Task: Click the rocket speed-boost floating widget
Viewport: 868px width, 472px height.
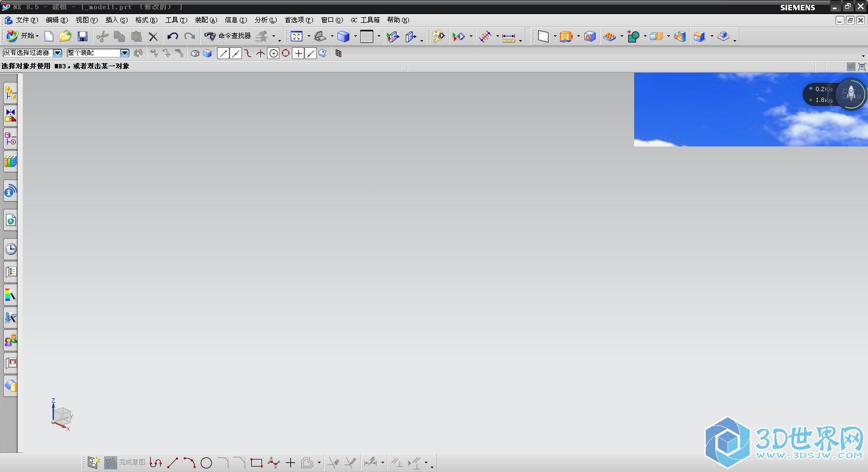Action: pyautogui.click(x=851, y=94)
